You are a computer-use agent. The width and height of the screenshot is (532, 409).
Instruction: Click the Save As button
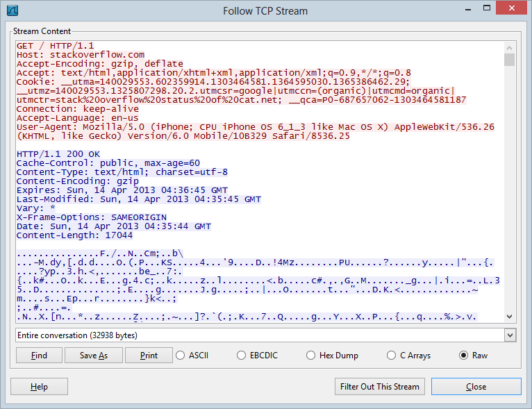94,355
